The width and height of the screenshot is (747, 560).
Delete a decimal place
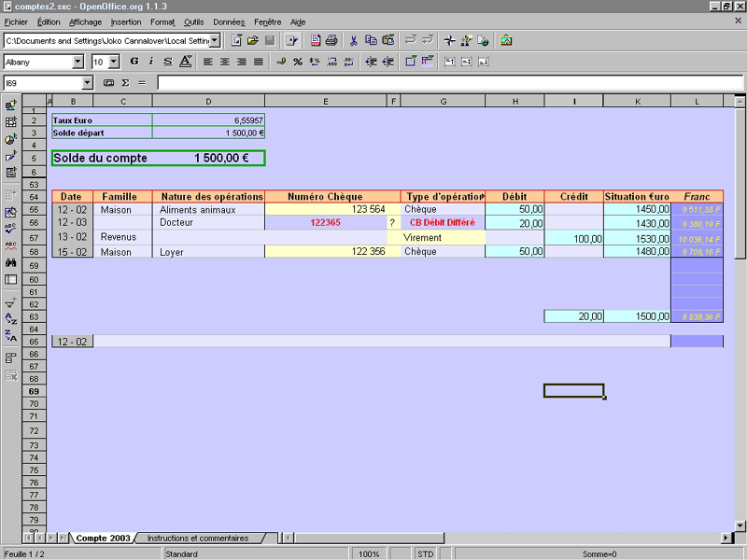pos(349,62)
